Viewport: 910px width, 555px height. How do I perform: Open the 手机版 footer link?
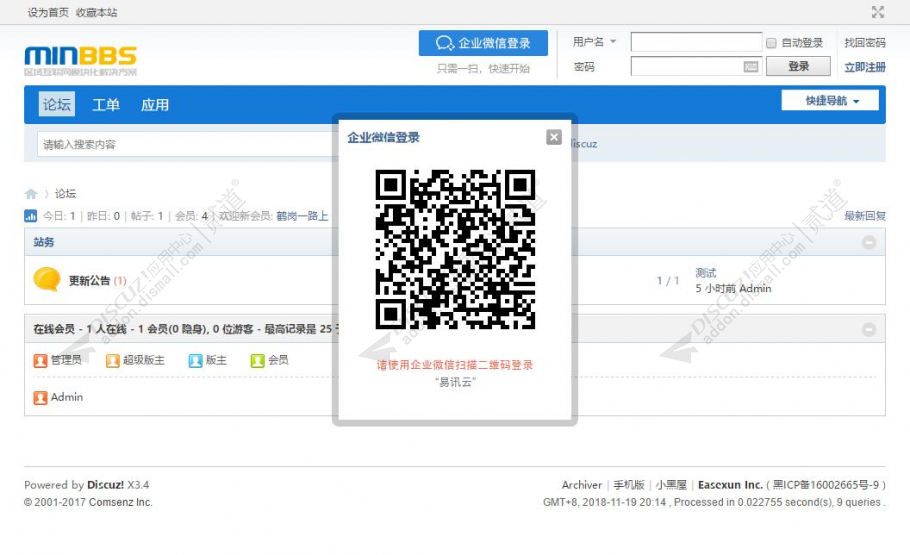point(629,485)
